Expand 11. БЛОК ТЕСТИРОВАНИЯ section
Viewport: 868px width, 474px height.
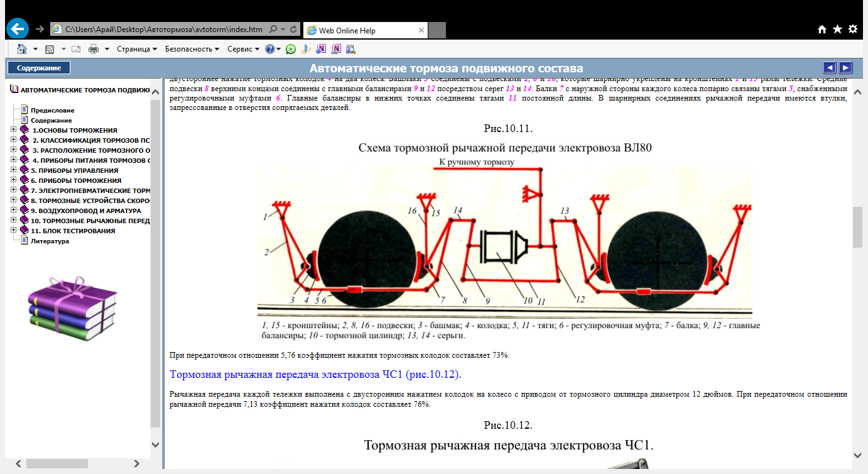point(14,231)
